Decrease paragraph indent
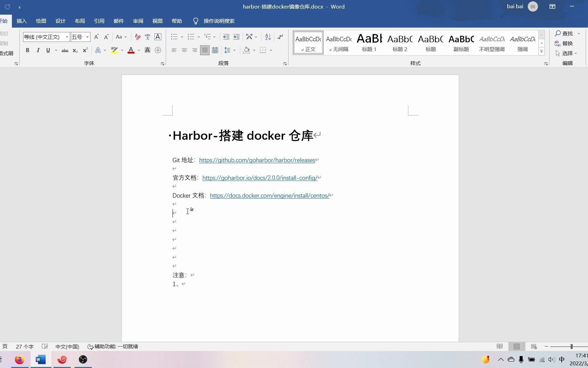Viewport: 588px width, 368px height. 226,37
